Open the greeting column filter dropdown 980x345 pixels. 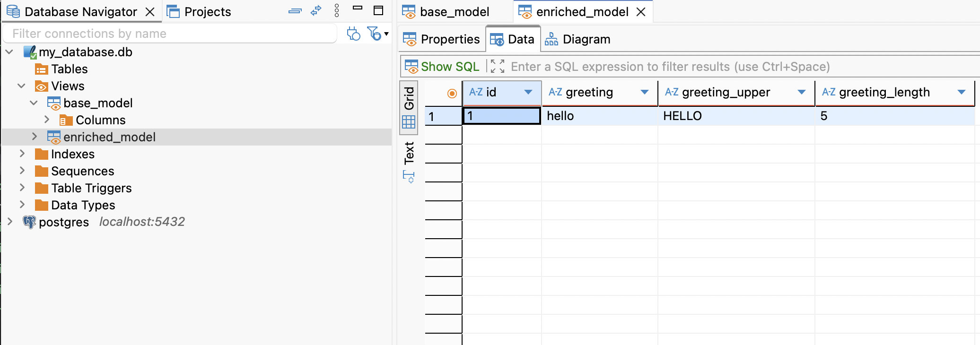[645, 92]
